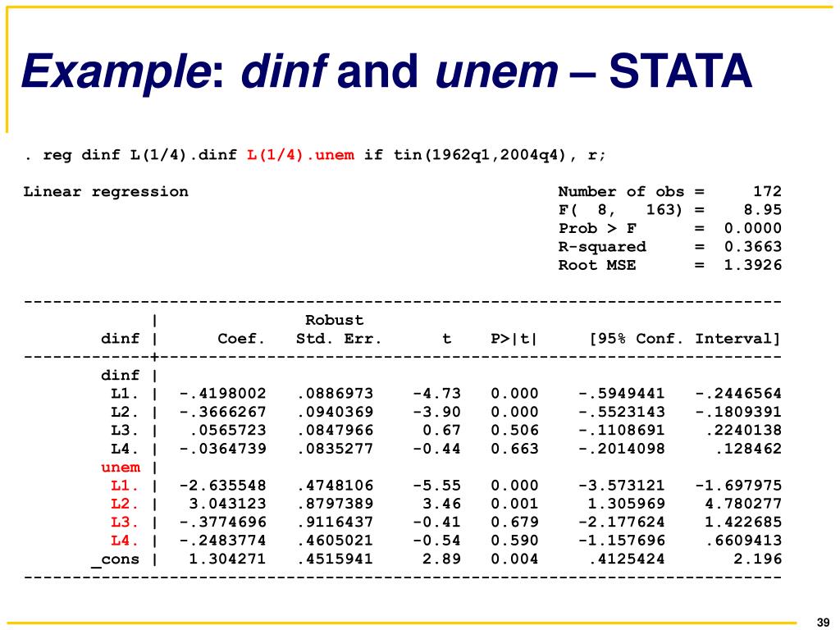Click the 'P>|t|' column header
The image size is (840, 630).
pos(514,339)
